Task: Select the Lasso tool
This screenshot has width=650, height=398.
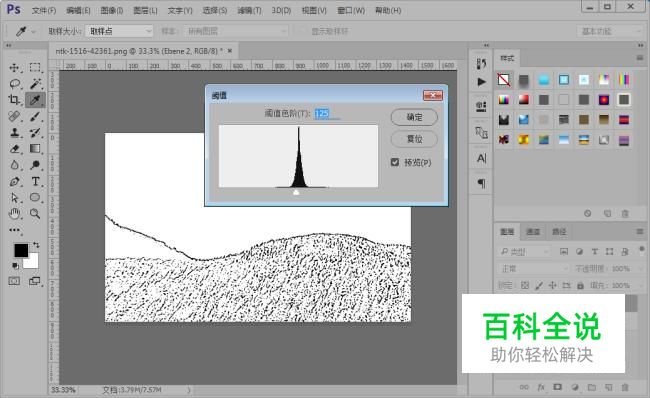Action: coord(15,84)
